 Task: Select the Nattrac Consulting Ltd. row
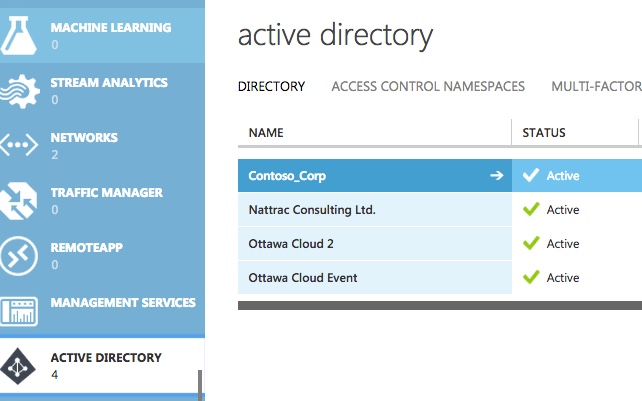[375, 210]
